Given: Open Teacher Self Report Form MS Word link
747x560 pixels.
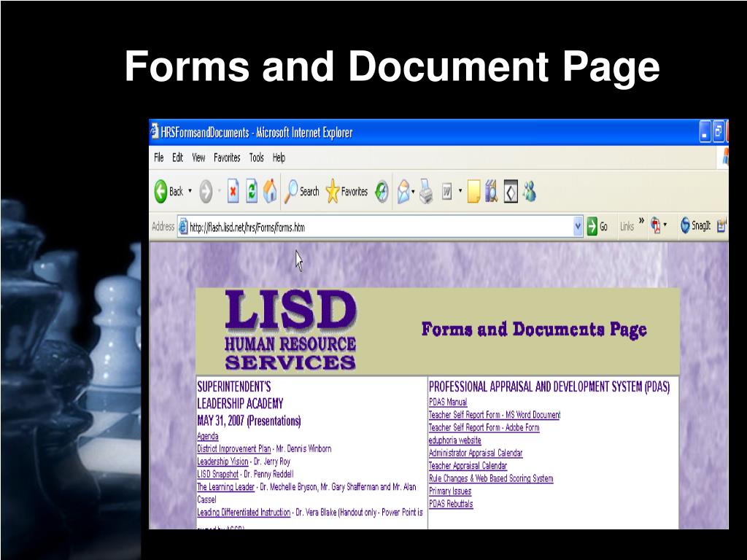Looking at the screenshot, I should [x=495, y=415].
